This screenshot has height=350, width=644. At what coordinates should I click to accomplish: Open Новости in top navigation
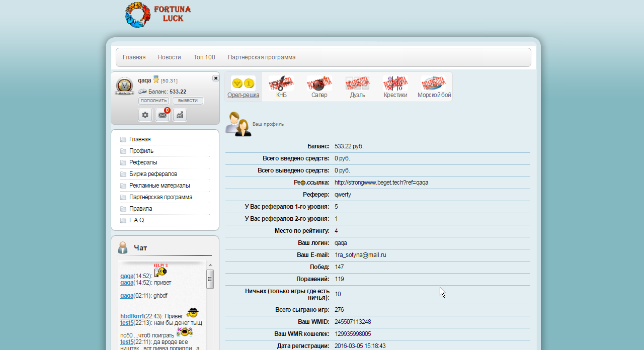click(x=169, y=57)
